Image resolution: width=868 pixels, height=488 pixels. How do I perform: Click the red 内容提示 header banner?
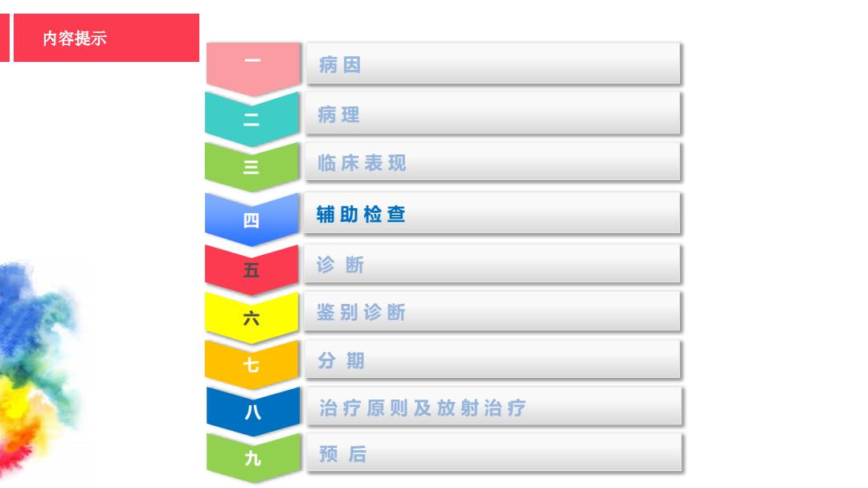pos(106,38)
